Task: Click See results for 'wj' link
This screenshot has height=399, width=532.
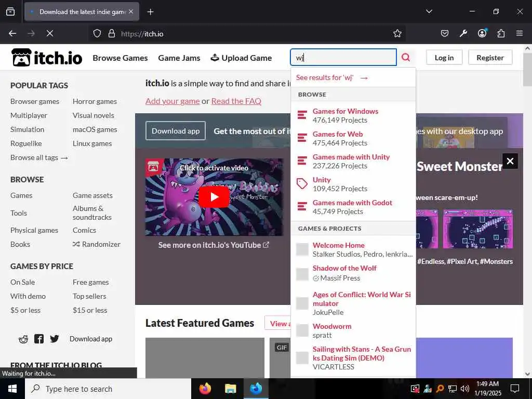Action: click(332, 78)
